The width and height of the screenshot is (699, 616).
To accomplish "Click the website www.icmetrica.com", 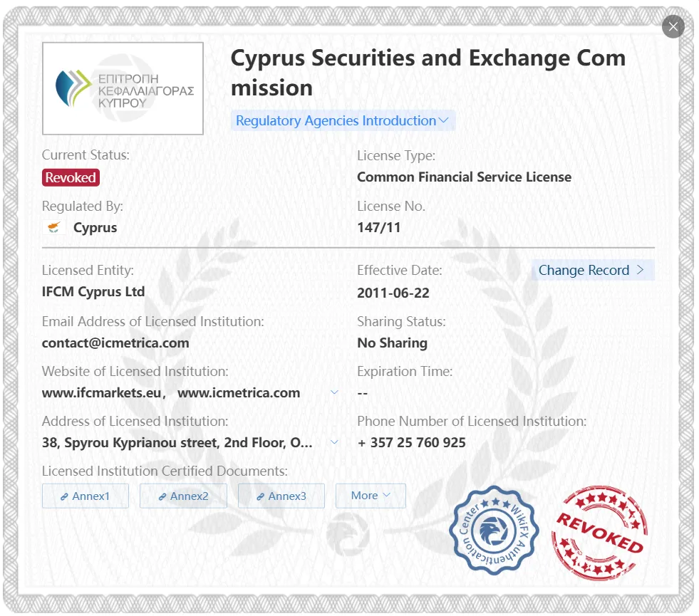I will (x=239, y=393).
